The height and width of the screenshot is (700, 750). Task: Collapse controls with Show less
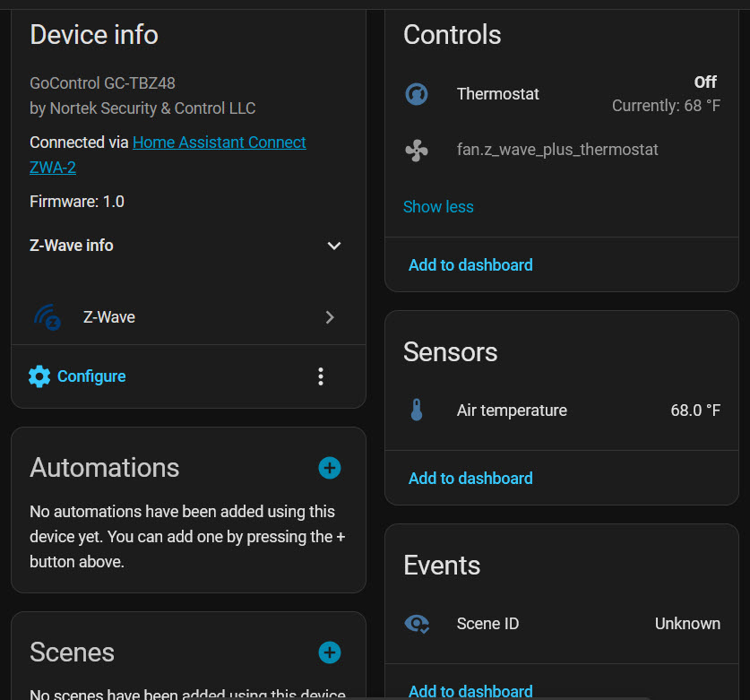point(438,207)
